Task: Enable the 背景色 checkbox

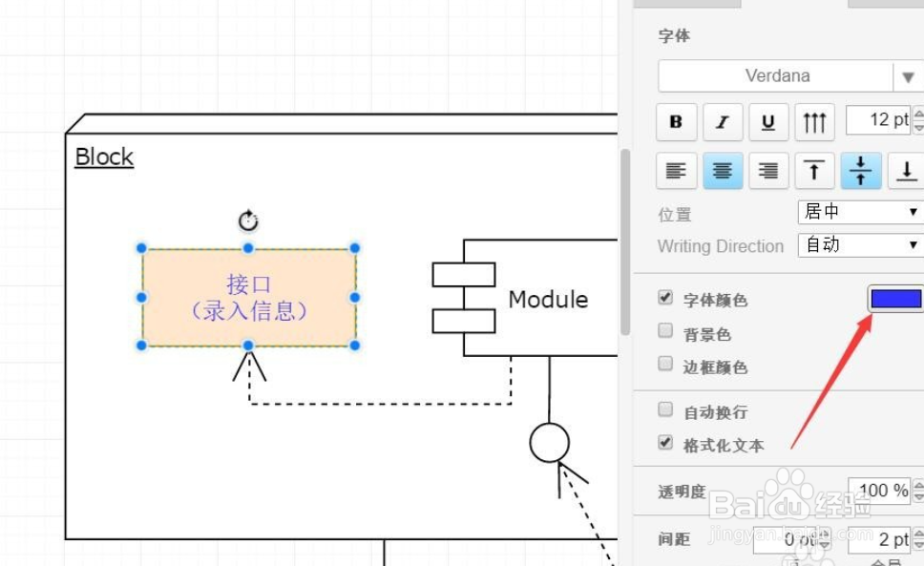Action: click(664, 332)
